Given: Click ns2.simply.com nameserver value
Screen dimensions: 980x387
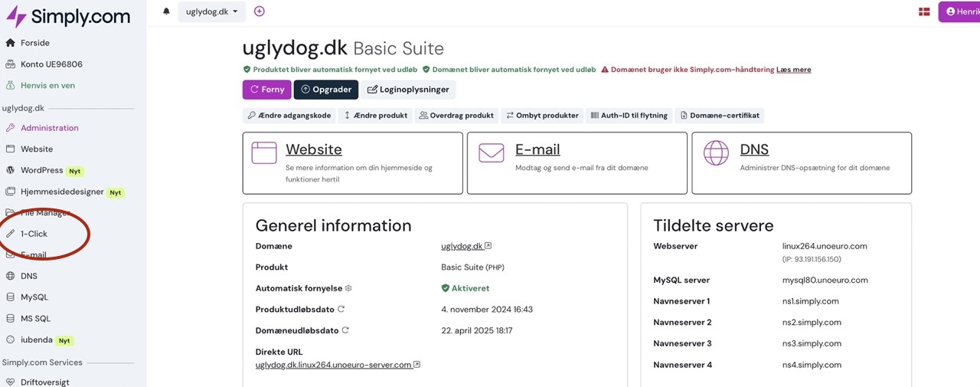Looking at the screenshot, I should [812, 323].
